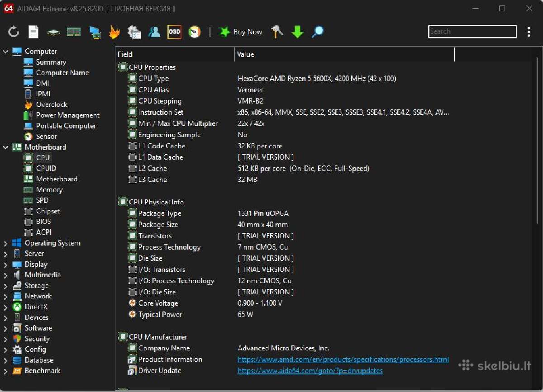Click the memory module toolbar icon
This screenshot has height=392, width=543.
73,32
